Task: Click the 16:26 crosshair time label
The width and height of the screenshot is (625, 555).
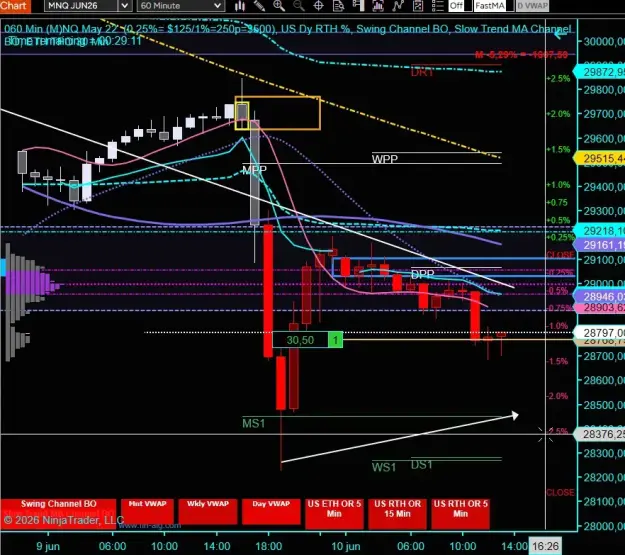Action: [x=546, y=546]
